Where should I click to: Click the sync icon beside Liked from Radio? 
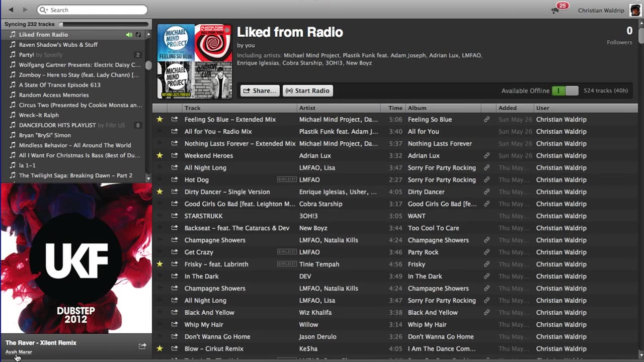point(138,35)
